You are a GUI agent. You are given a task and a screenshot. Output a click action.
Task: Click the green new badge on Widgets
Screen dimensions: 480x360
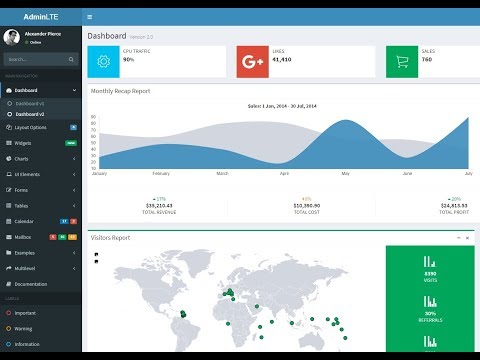point(71,143)
